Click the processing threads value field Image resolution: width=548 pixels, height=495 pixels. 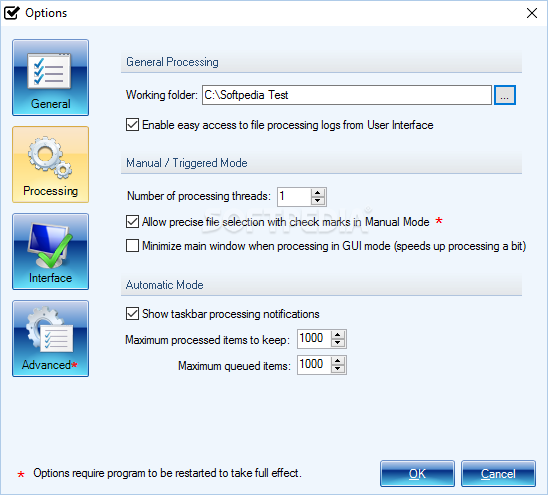pyautogui.click(x=294, y=196)
